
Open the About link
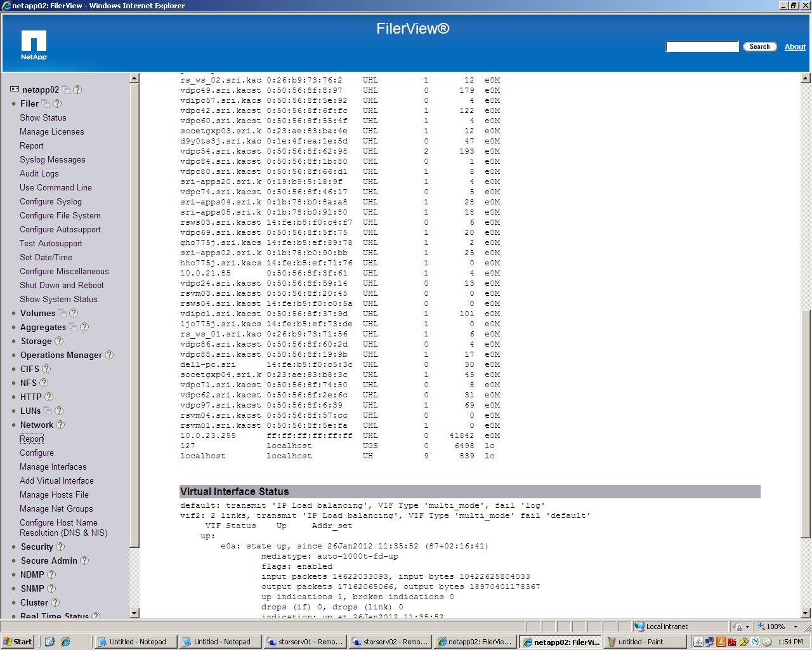[795, 46]
